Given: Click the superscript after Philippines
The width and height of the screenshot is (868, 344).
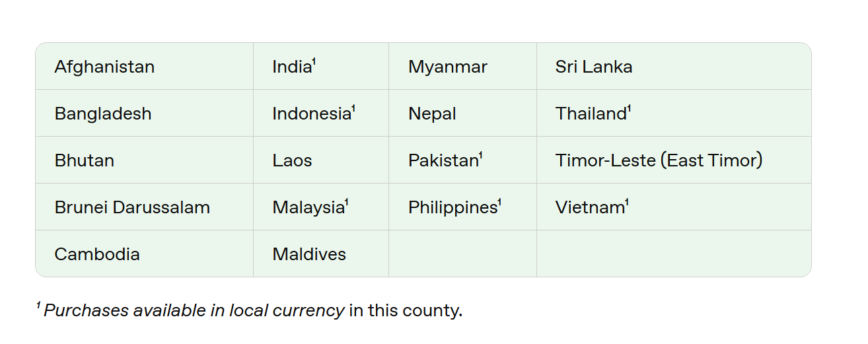Looking at the screenshot, I should coord(500,203).
